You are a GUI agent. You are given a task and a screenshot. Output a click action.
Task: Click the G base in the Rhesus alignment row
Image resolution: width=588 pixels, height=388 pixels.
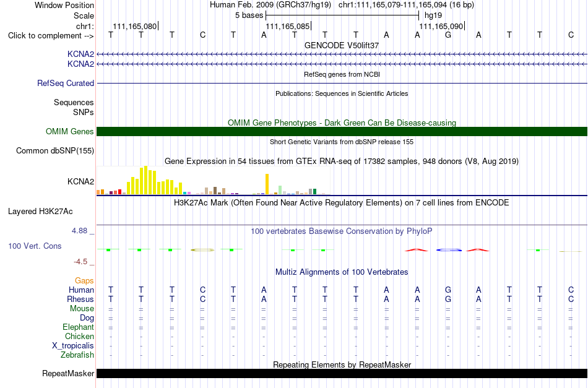[x=447, y=300]
